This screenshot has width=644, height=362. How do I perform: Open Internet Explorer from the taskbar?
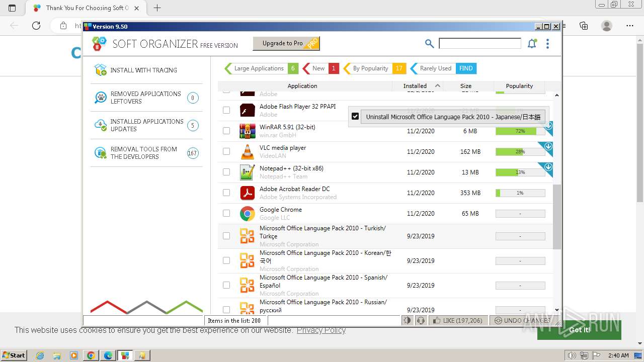tap(40, 355)
